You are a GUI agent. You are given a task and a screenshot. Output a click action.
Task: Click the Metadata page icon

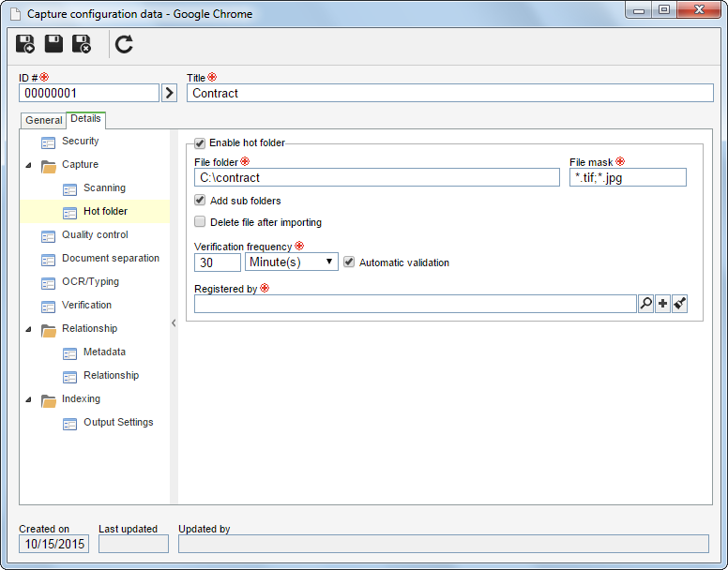(69, 353)
